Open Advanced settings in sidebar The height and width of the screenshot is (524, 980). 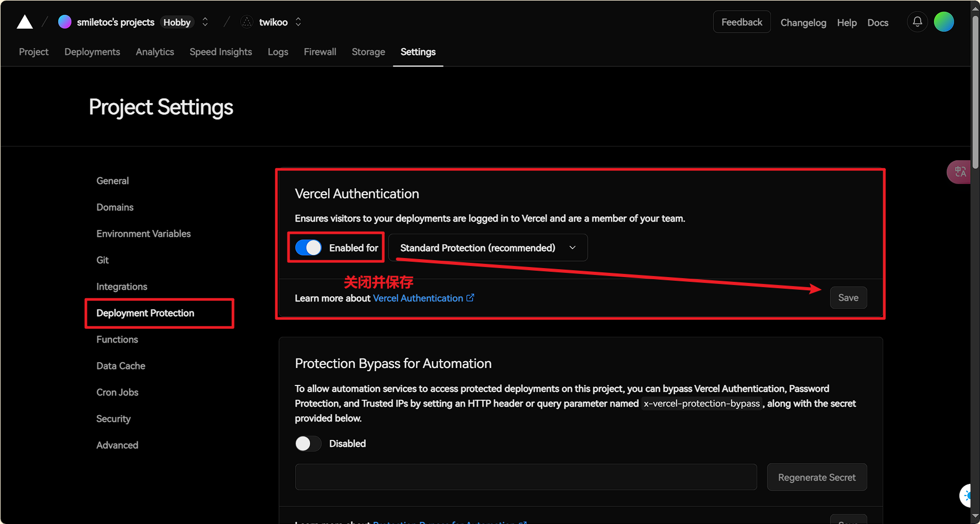tap(117, 445)
